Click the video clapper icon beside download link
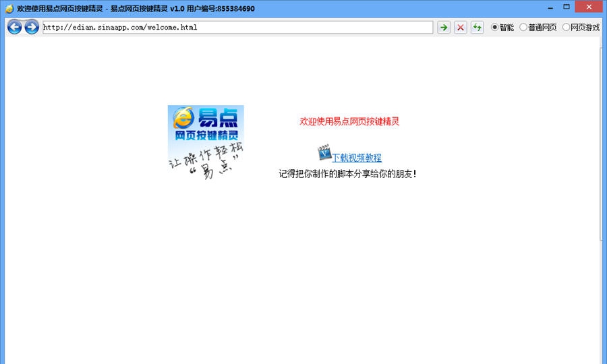Screen dimensions: 607x364 [x=324, y=152]
